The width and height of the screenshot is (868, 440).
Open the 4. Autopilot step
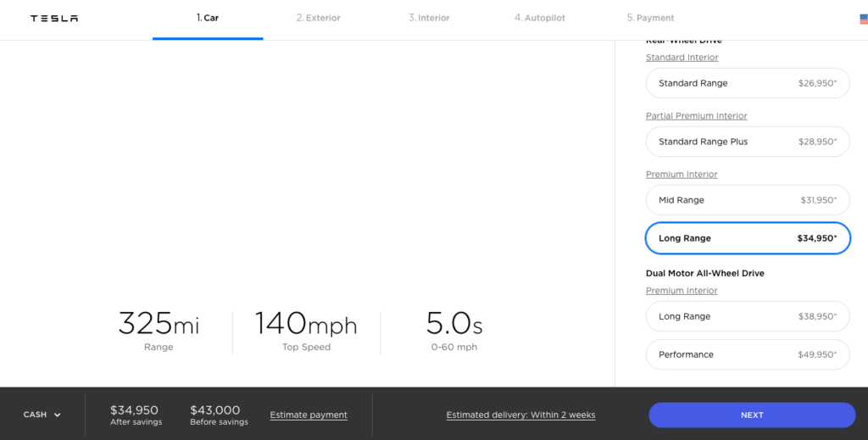(x=540, y=18)
